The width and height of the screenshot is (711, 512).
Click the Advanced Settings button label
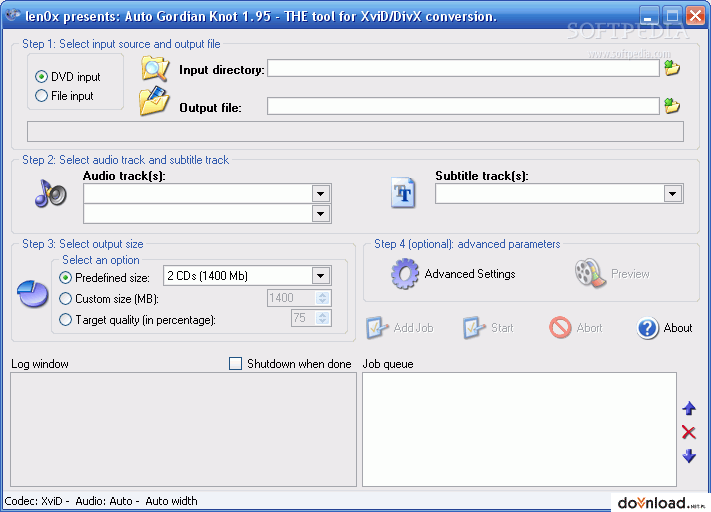pyautogui.click(x=470, y=274)
